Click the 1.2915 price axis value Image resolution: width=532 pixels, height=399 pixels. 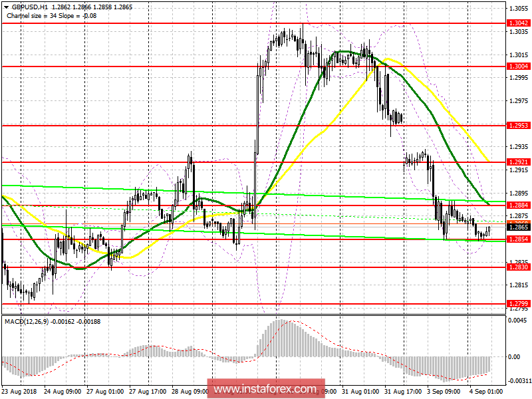(x=519, y=170)
